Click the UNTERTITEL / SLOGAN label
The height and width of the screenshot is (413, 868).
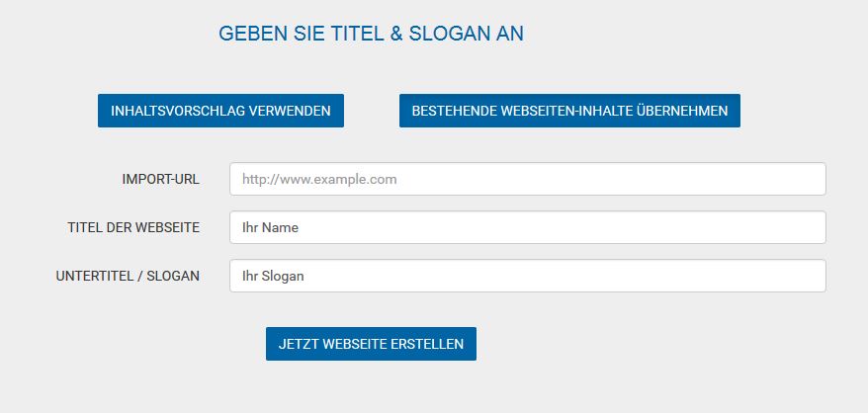(128, 277)
